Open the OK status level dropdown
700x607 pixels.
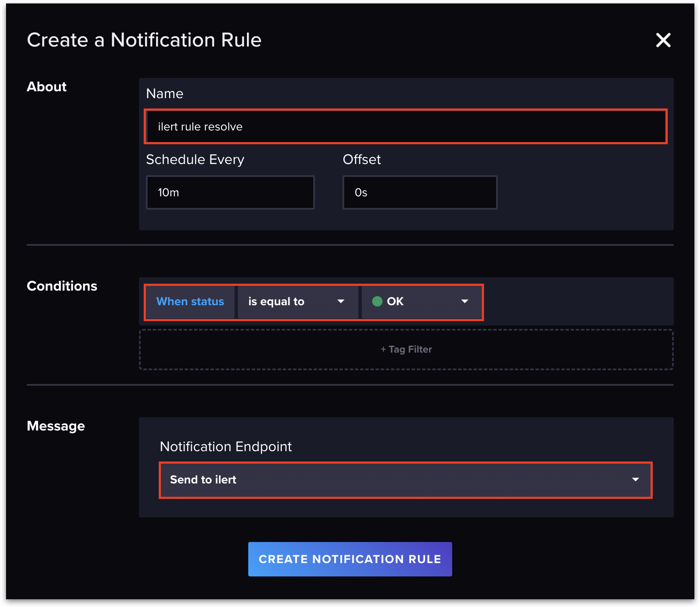pyautogui.click(x=421, y=301)
